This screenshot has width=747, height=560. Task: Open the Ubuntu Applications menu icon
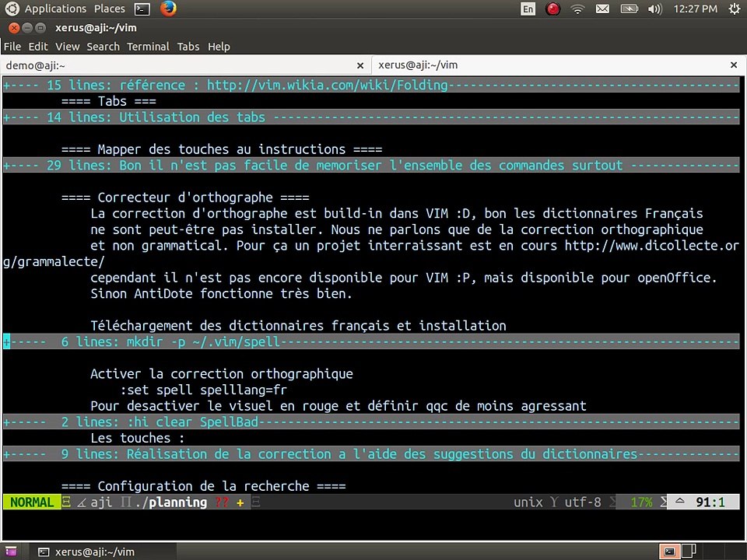pyautogui.click(x=12, y=9)
